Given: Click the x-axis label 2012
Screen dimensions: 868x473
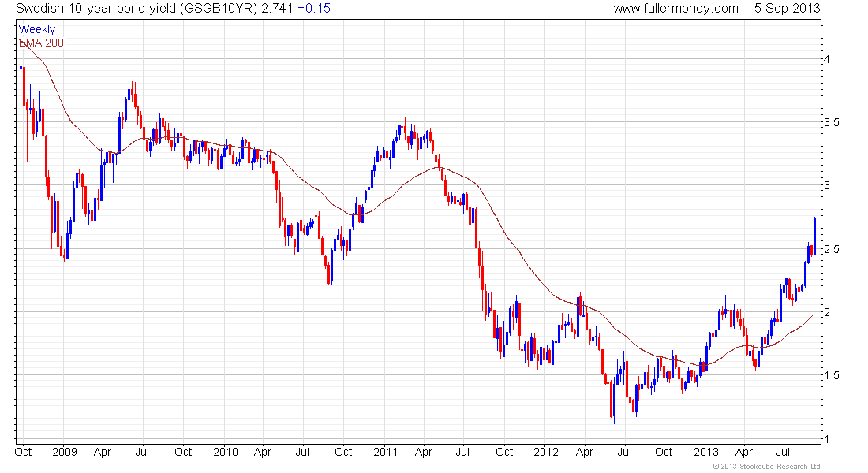Looking at the screenshot, I should (546, 452).
